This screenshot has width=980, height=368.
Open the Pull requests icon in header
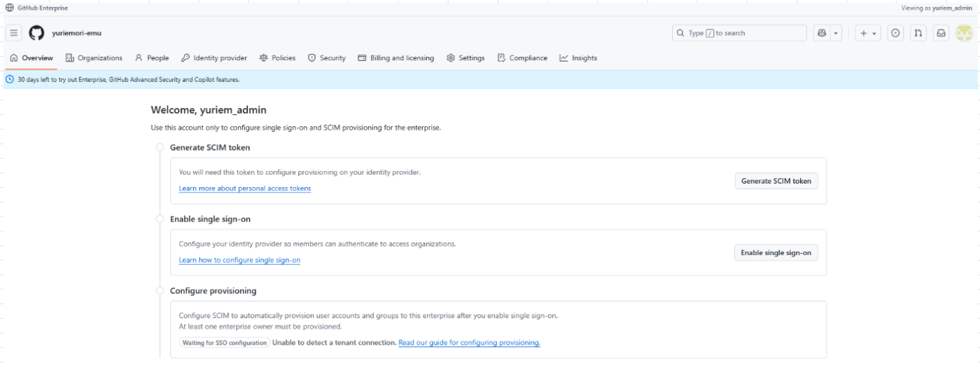918,33
